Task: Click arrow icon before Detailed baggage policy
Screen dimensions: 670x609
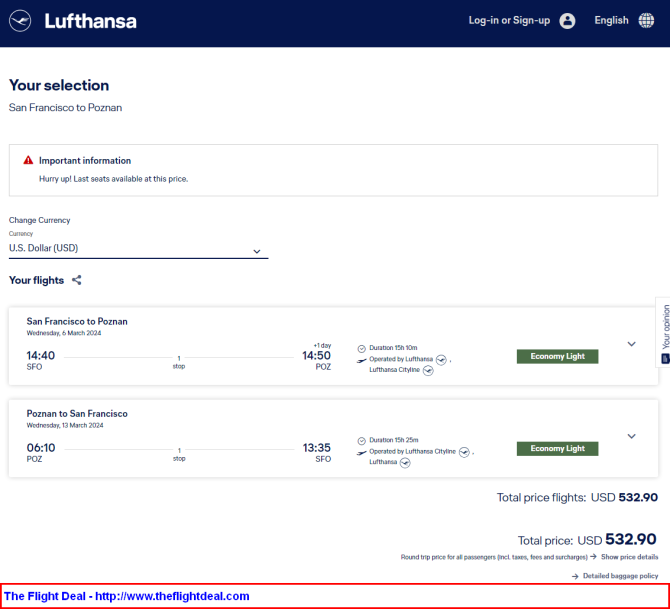Action: pyautogui.click(x=575, y=576)
